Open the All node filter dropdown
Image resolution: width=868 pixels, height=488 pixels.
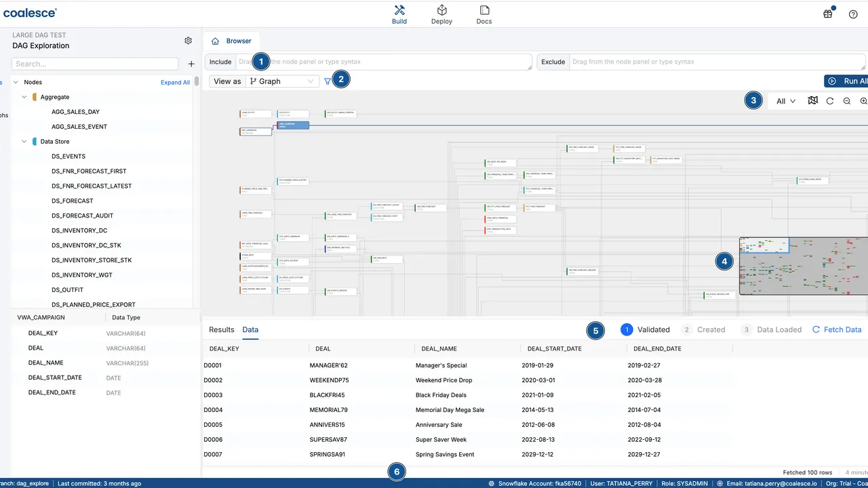tap(786, 101)
